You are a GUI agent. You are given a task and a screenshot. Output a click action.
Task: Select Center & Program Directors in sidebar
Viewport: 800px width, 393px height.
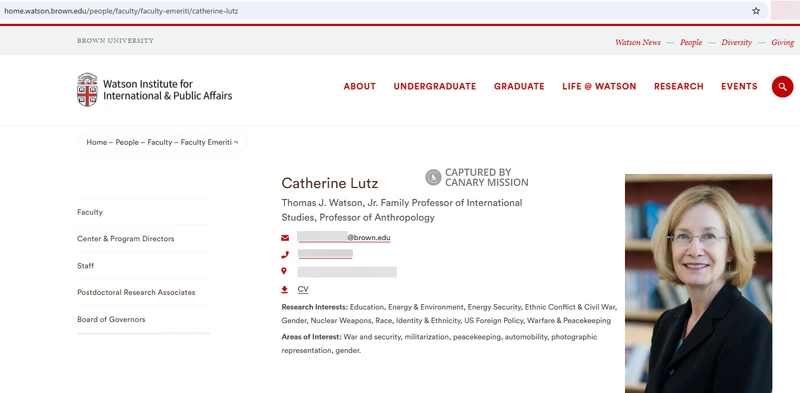126,239
